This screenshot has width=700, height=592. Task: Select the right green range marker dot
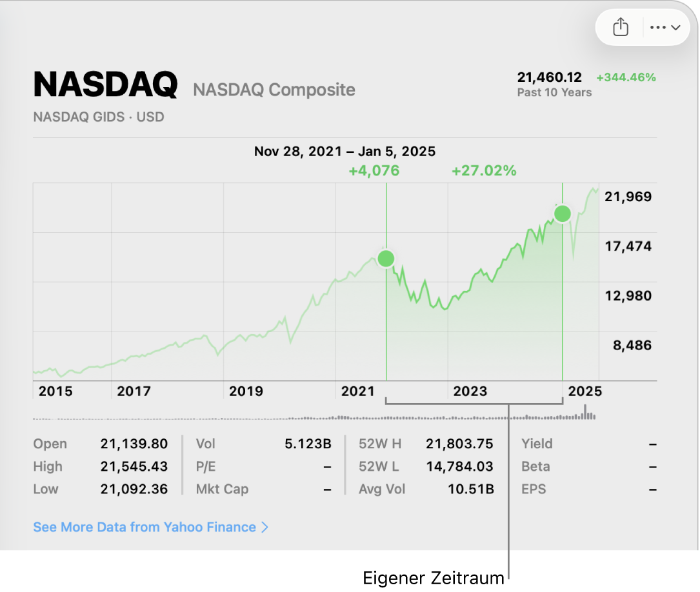[563, 213]
